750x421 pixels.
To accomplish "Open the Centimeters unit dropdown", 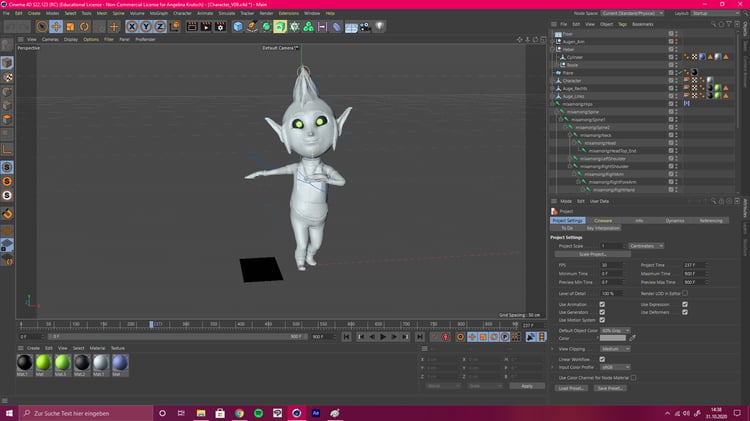I will [646, 246].
